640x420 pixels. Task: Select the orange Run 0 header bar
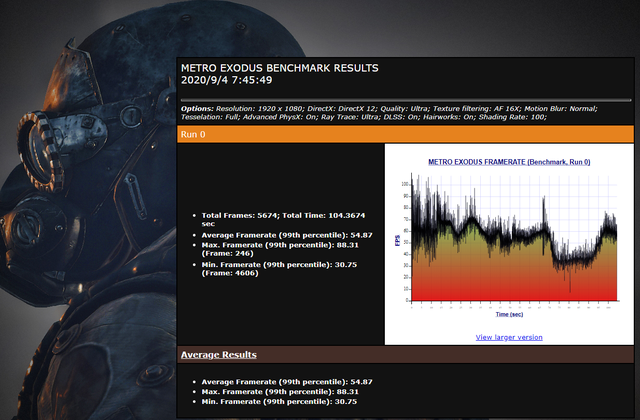pos(405,134)
